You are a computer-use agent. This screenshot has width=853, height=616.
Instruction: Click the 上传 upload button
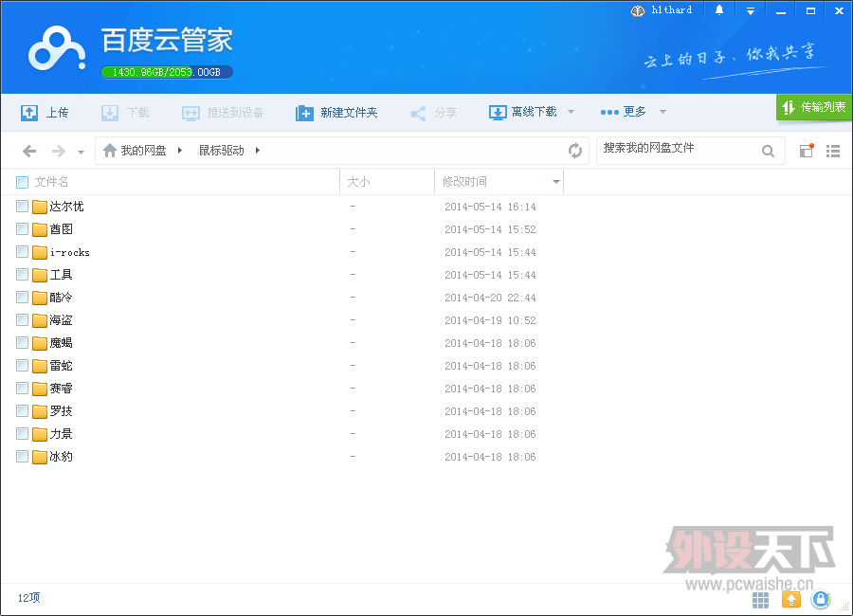[x=45, y=113]
